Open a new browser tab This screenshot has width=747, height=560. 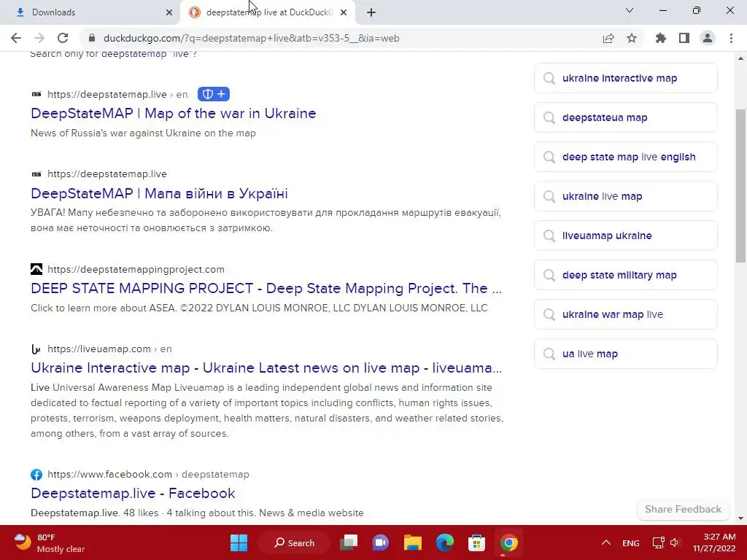point(371,12)
